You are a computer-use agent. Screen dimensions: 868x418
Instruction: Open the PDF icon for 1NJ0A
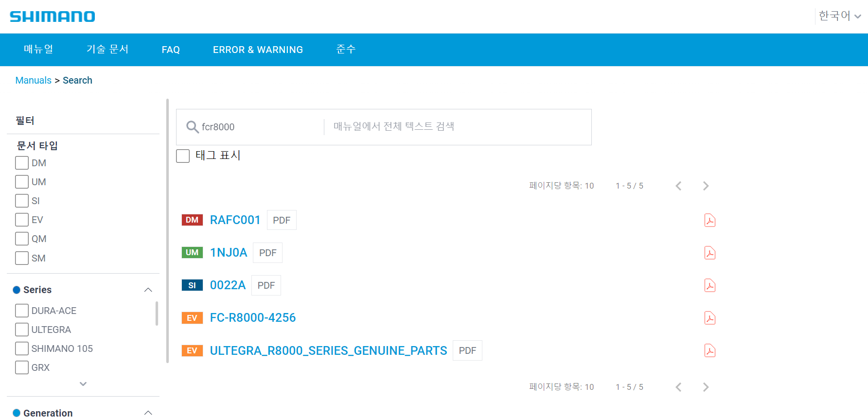click(709, 253)
